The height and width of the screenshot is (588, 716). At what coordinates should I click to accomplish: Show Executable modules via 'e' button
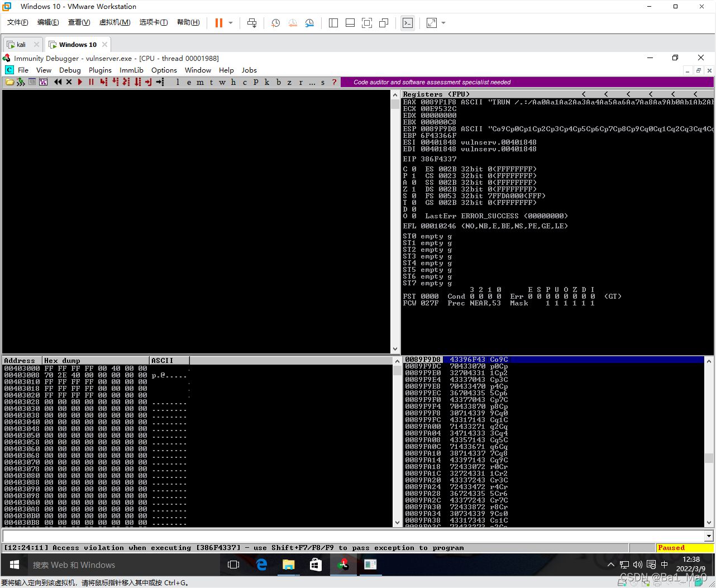[189, 82]
